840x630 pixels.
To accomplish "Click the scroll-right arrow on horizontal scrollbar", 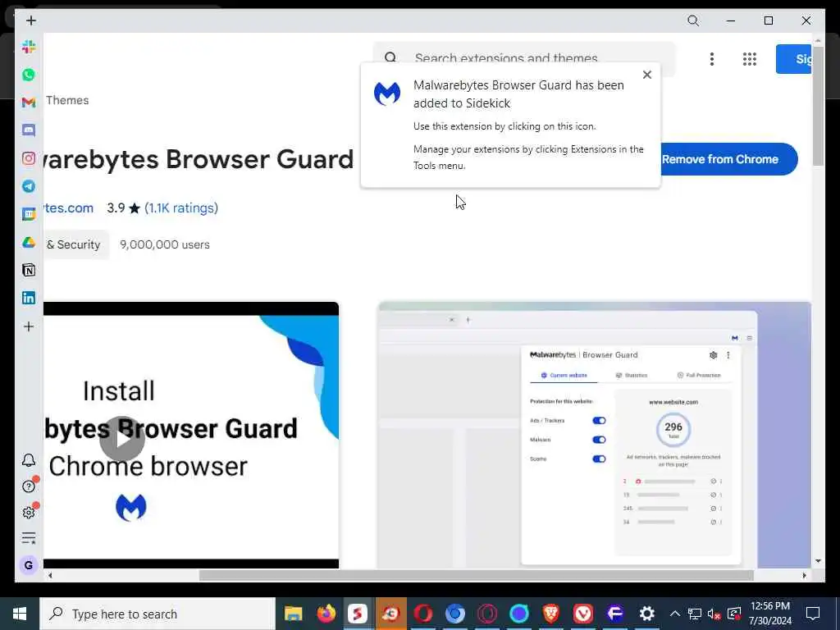I will click(804, 575).
